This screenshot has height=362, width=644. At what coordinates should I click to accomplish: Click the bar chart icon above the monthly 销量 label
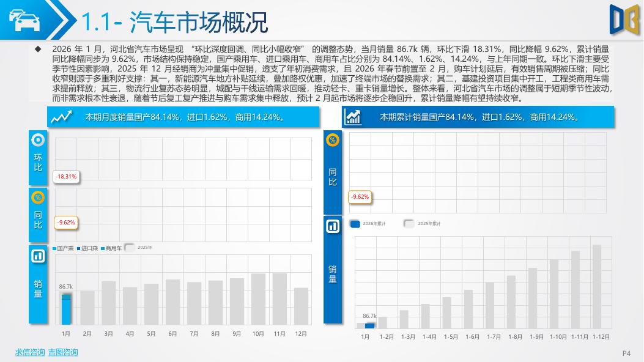click(x=38, y=256)
